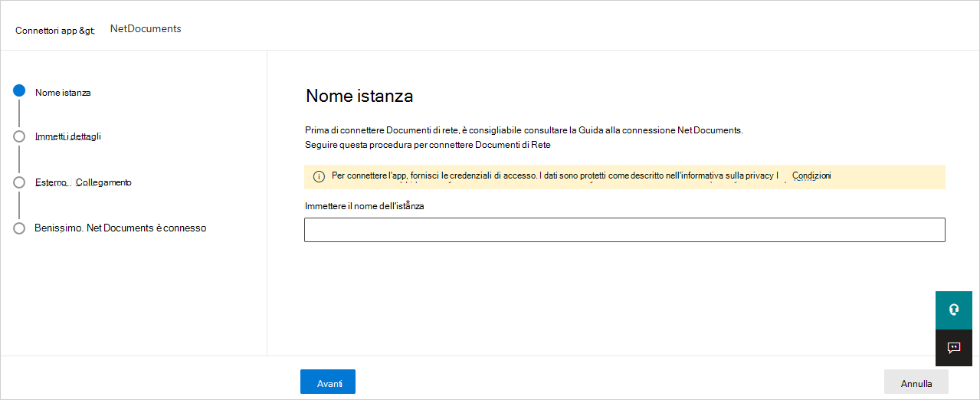Click the large Nome istanza page heading
Screen dimensions: 980x400
(x=359, y=96)
